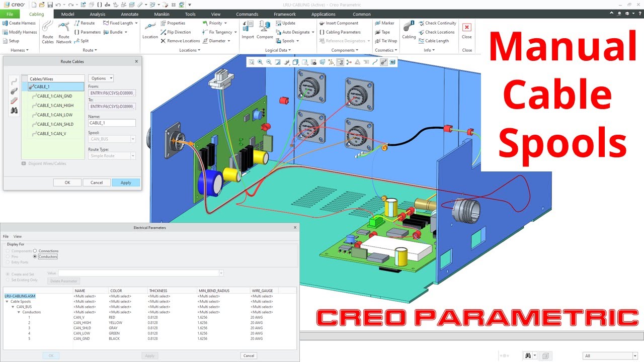Click the Marker cosmetic tool
Viewport: 644px width, 362px height.
coord(384,23)
